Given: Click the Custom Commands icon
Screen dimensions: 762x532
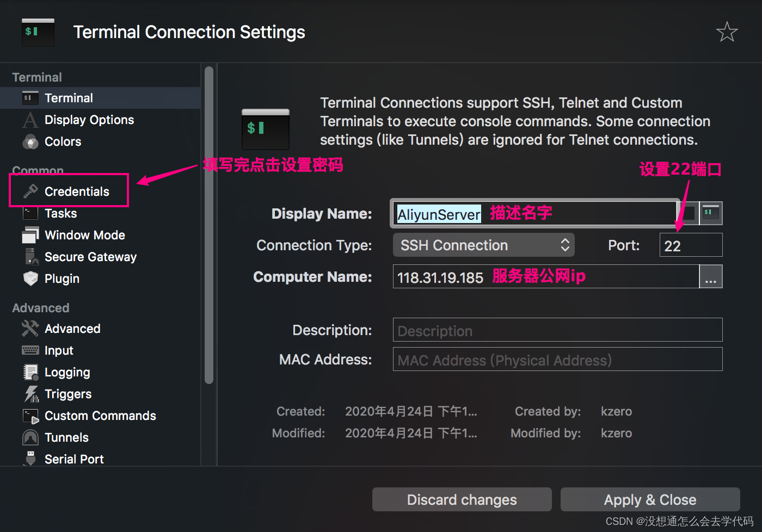Looking at the screenshot, I should coord(30,416).
